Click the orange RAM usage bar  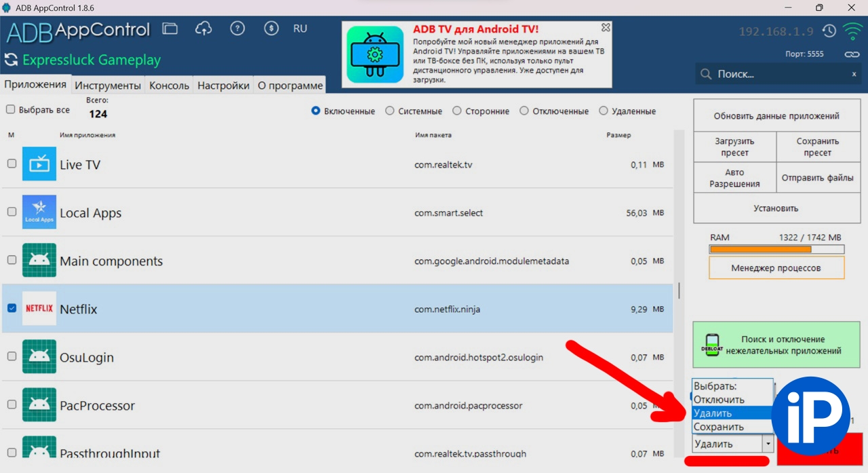click(x=760, y=249)
